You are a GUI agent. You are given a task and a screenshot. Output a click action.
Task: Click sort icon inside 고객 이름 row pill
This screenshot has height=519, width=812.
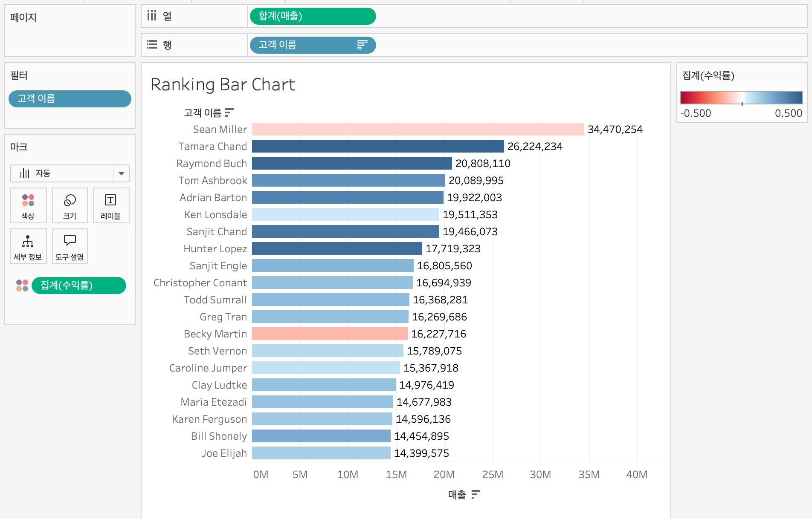click(362, 45)
